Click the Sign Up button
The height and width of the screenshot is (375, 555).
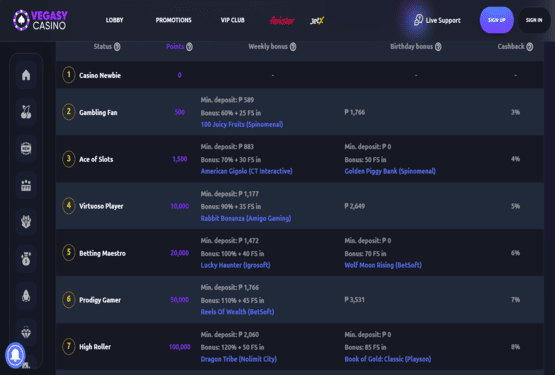point(497,20)
